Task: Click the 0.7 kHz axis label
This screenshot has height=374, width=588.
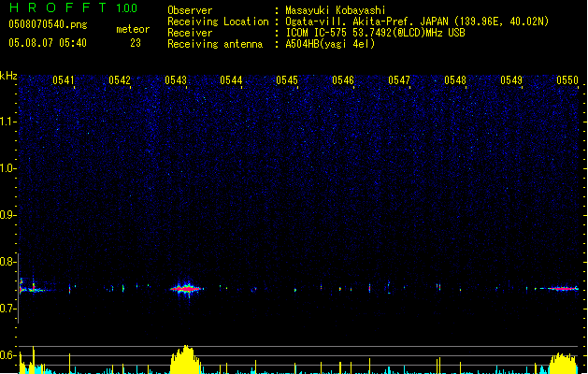Action: click(x=7, y=309)
